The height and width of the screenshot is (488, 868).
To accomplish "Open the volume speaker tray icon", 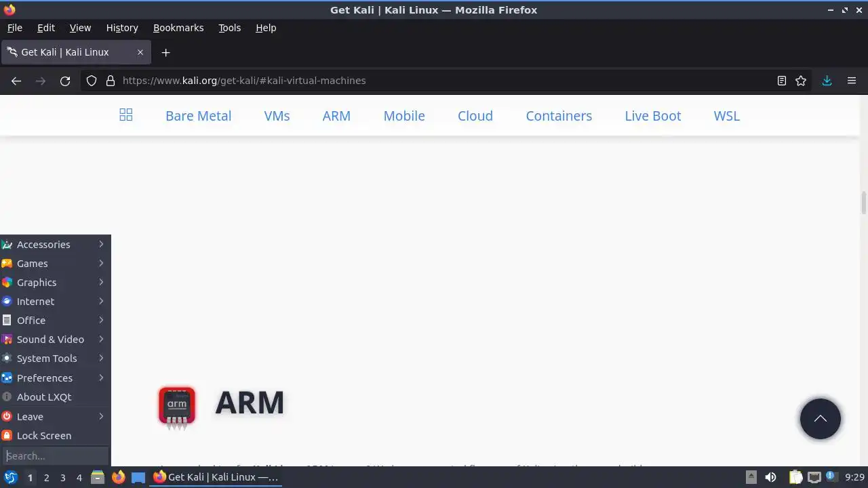I will click(x=770, y=477).
